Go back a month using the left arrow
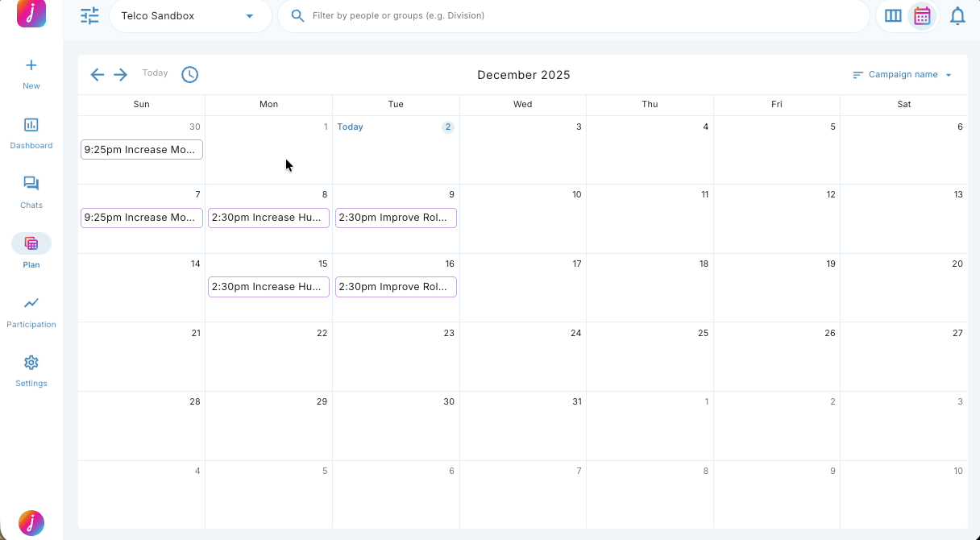Image resolution: width=980 pixels, height=540 pixels. (x=97, y=74)
